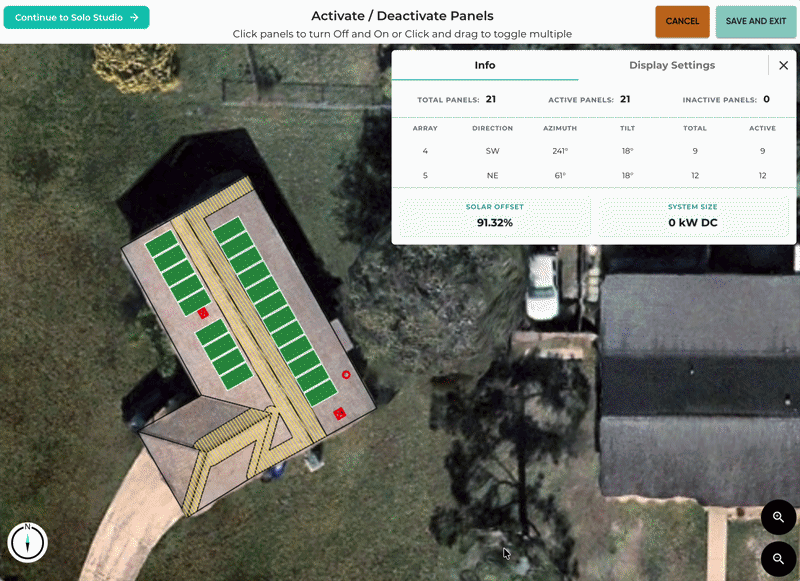Screen dimensions: 800x581
Task: Click the SW direction cell for array 4
Action: click(x=492, y=151)
